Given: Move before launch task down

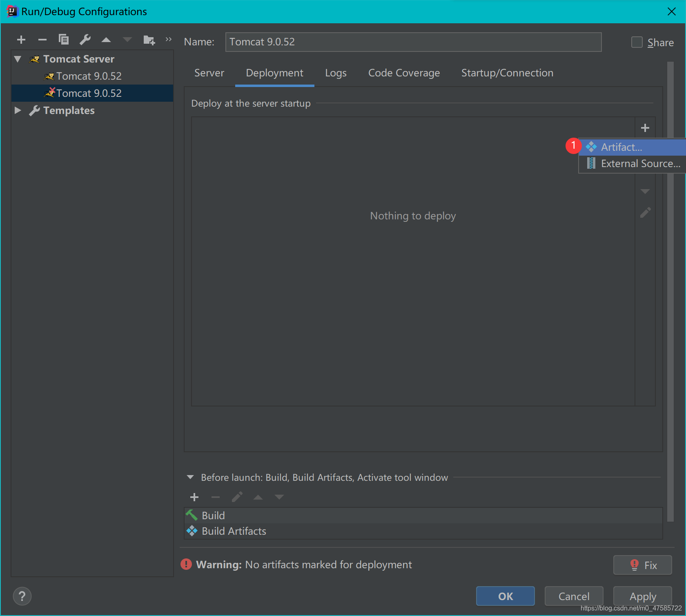Looking at the screenshot, I should click(279, 497).
